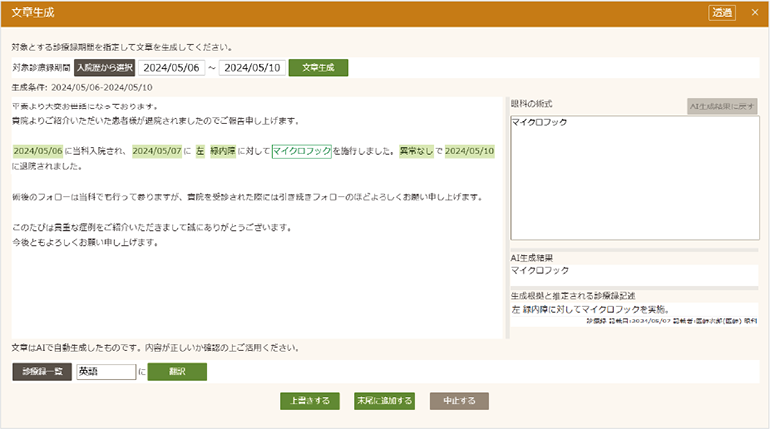Edit the end date 2024/05/10 field

[x=252, y=68]
